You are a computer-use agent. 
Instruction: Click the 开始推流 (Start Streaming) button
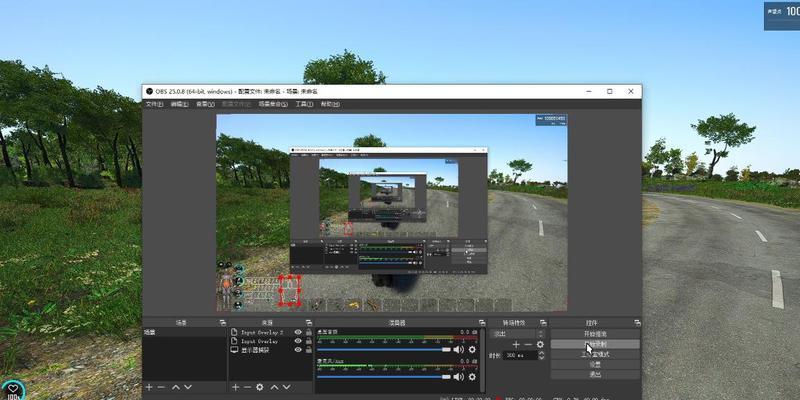[x=595, y=334]
